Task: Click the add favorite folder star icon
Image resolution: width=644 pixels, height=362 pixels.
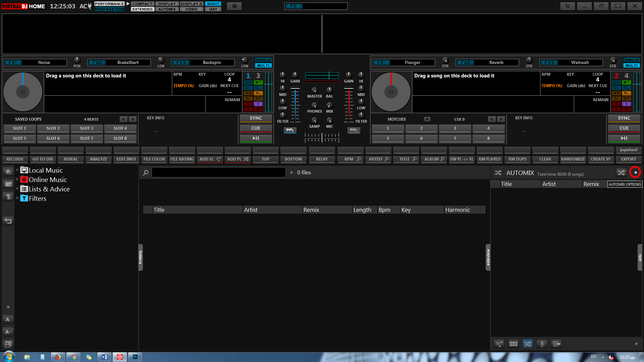Action: [8, 172]
